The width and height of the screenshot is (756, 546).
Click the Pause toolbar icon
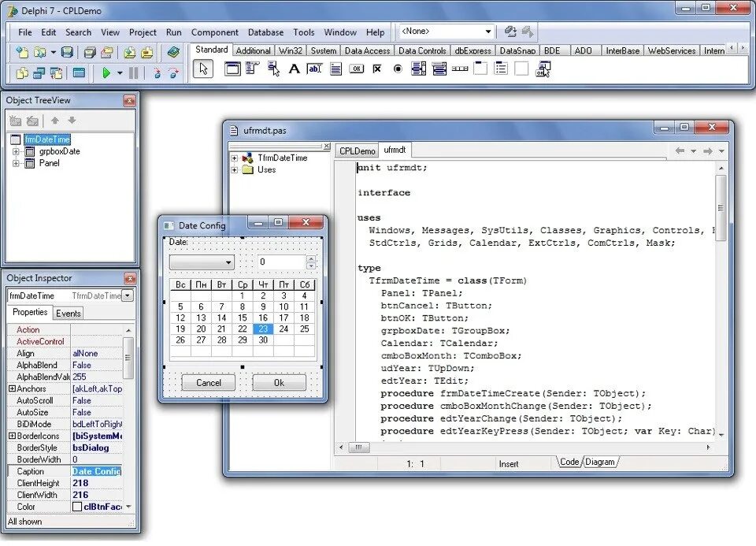(134, 73)
